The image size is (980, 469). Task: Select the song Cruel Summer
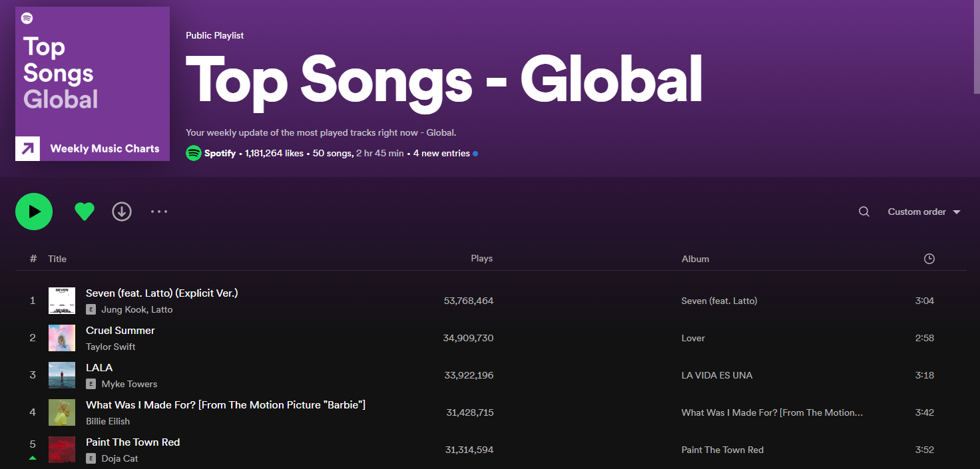coord(121,330)
